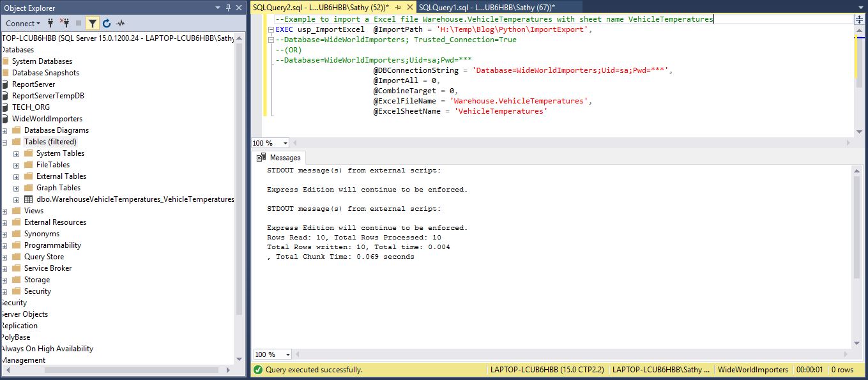The width and height of the screenshot is (868, 380).
Task: Click the Query Store folder icon
Action: tap(16, 257)
